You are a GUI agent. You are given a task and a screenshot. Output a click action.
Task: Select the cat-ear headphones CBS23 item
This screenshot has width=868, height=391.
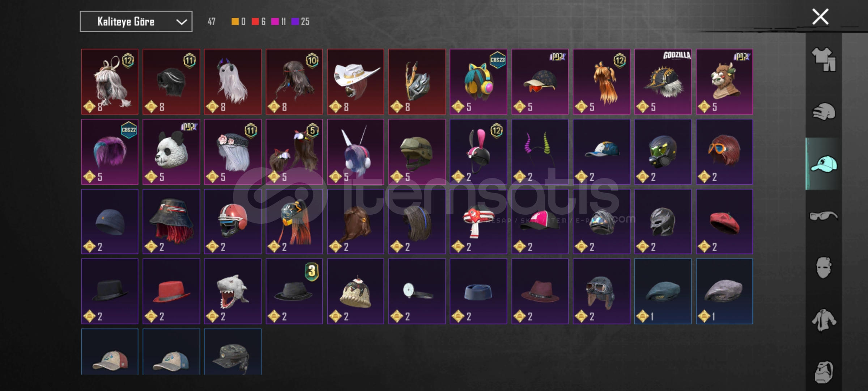(478, 82)
